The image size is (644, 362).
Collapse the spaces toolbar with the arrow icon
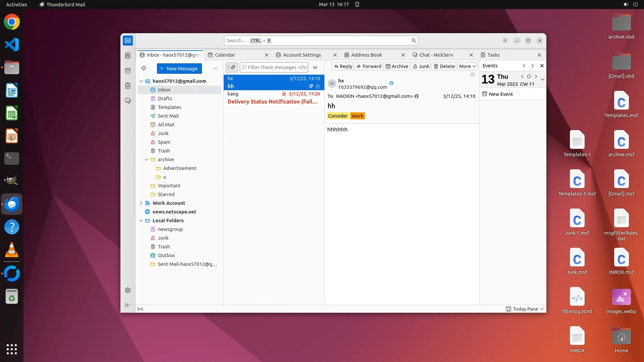pyautogui.click(x=128, y=305)
